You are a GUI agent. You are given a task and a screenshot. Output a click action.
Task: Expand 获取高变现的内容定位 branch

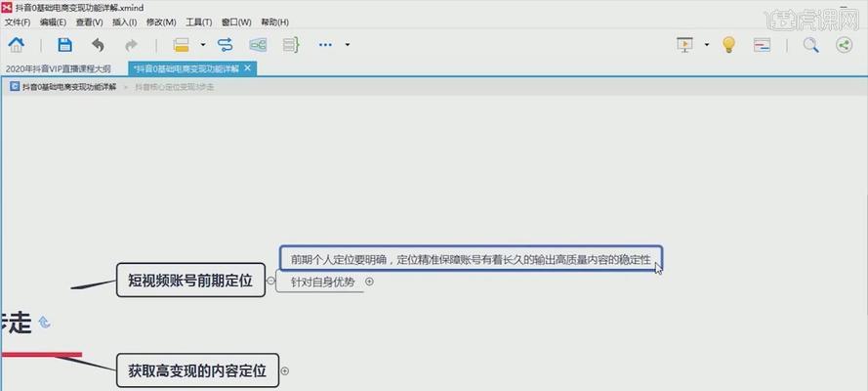(x=284, y=371)
